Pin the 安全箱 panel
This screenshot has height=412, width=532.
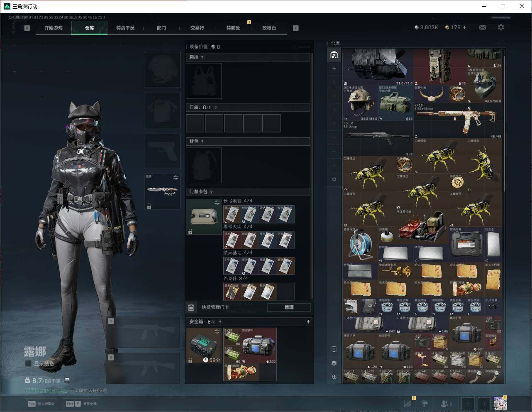[x=308, y=322]
